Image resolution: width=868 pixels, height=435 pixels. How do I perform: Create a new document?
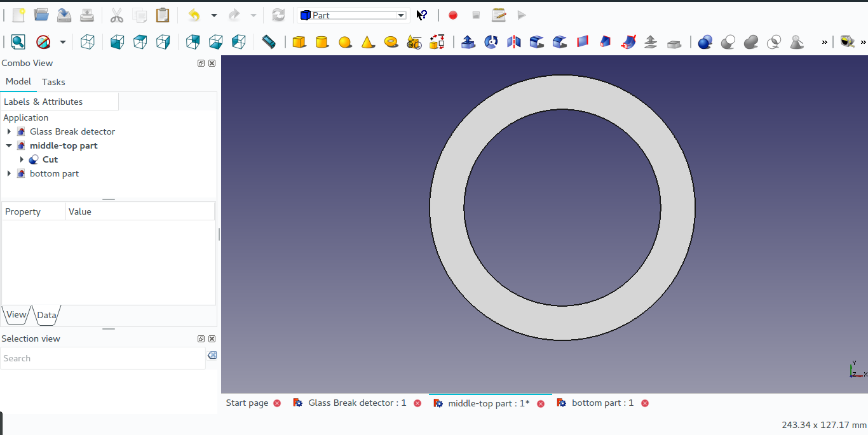[x=18, y=15]
